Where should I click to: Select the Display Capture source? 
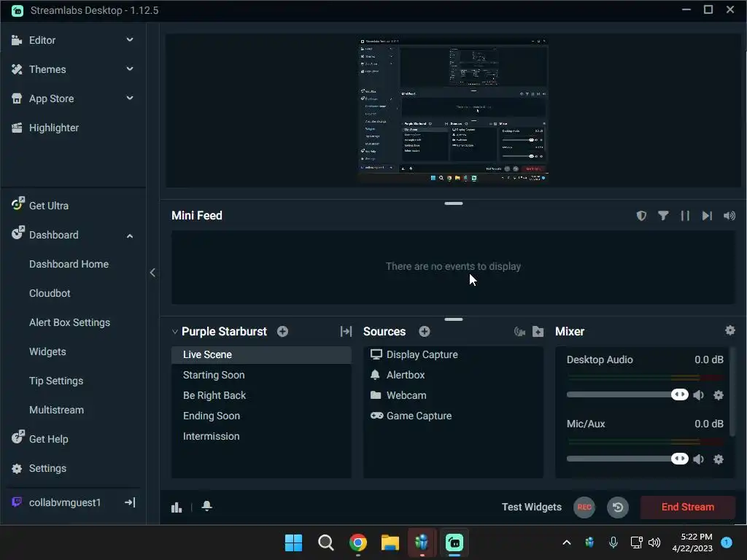click(453, 355)
